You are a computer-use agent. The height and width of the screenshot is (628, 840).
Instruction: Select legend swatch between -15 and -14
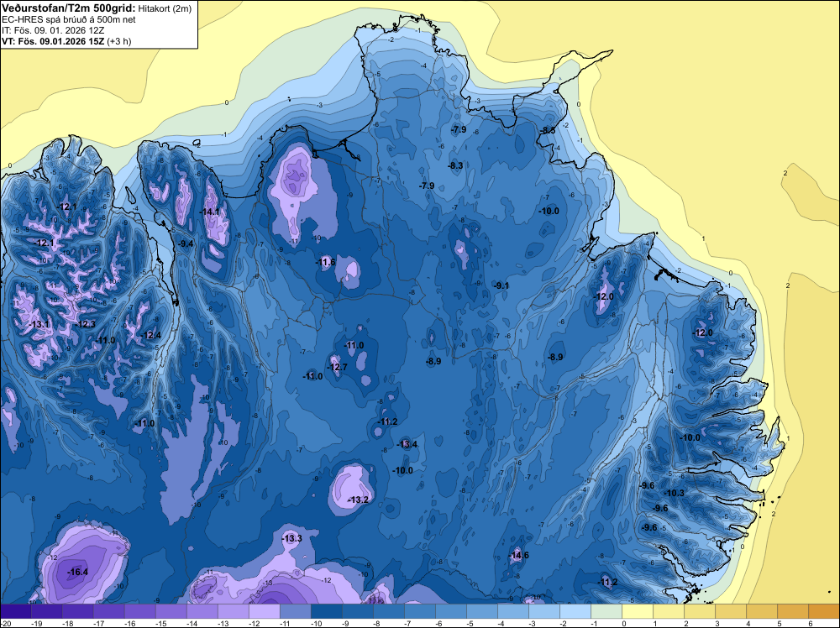171,611
